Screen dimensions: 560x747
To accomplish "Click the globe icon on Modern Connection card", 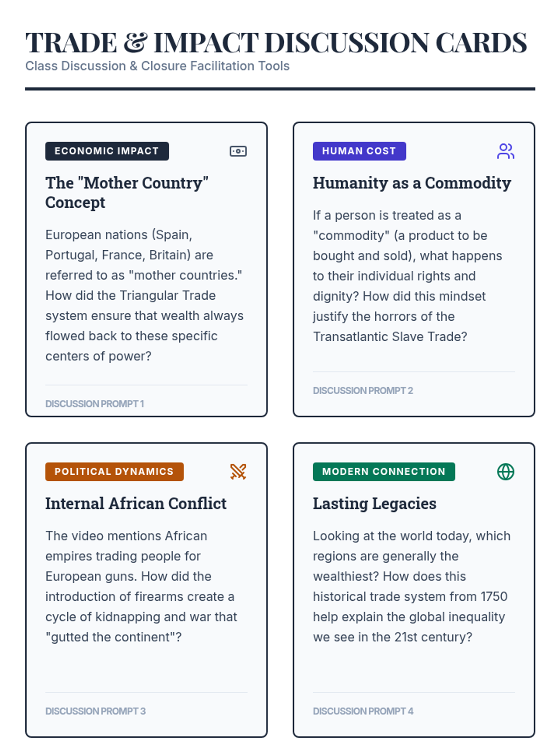I will (505, 472).
